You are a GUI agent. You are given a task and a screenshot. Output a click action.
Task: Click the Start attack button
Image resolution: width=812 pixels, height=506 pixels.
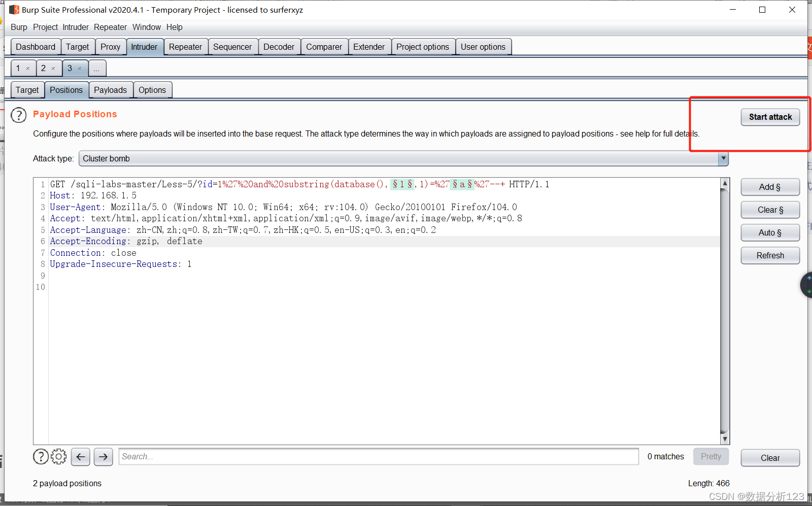tap(770, 117)
